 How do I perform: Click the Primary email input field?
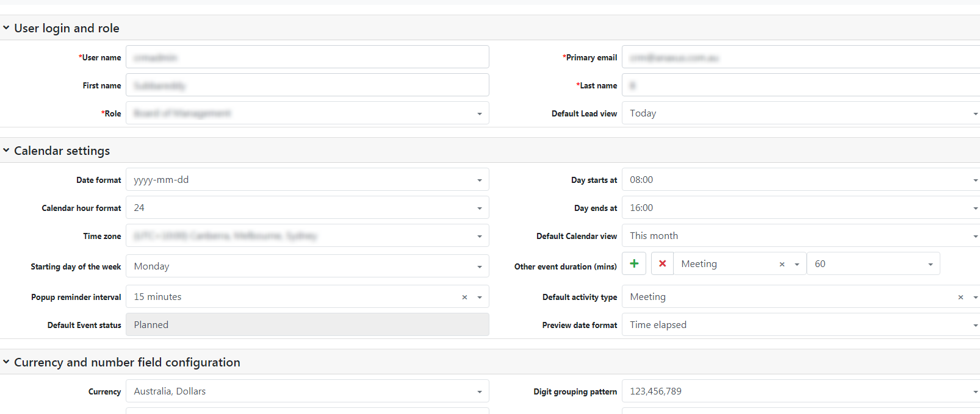[x=801, y=57]
